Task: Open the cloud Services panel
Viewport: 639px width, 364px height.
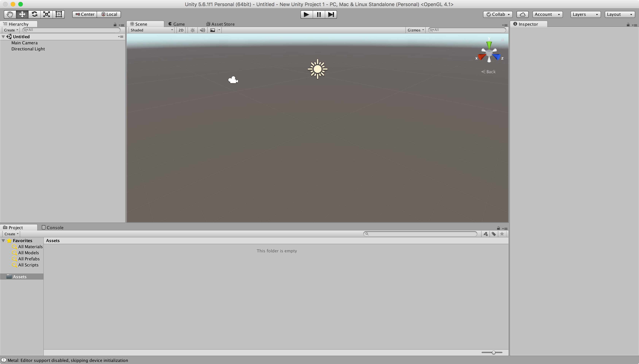Action: click(x=522, y=14)
